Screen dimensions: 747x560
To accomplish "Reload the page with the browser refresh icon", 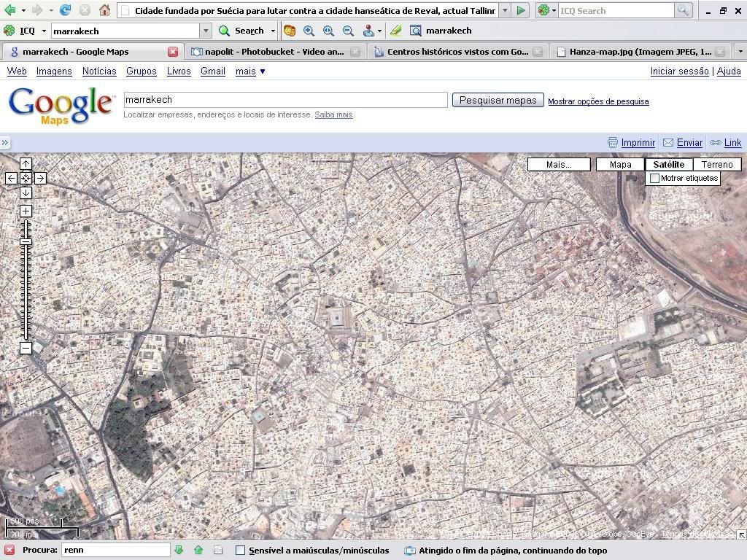I will tap(66, 10).
